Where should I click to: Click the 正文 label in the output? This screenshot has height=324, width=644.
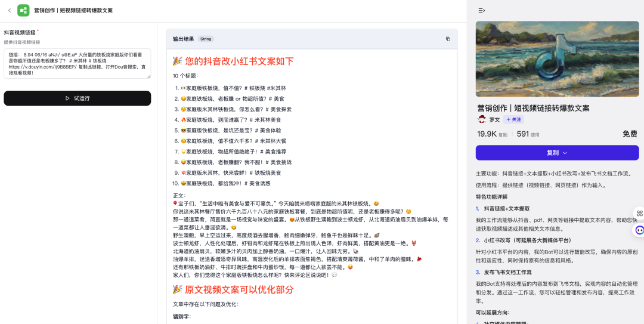coord(179,196)
